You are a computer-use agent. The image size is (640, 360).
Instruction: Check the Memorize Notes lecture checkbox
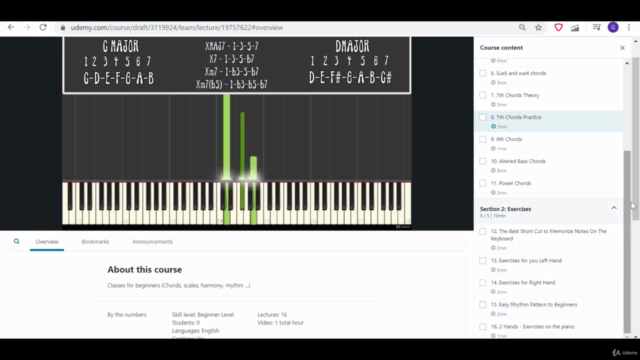(x=483, y=231)
